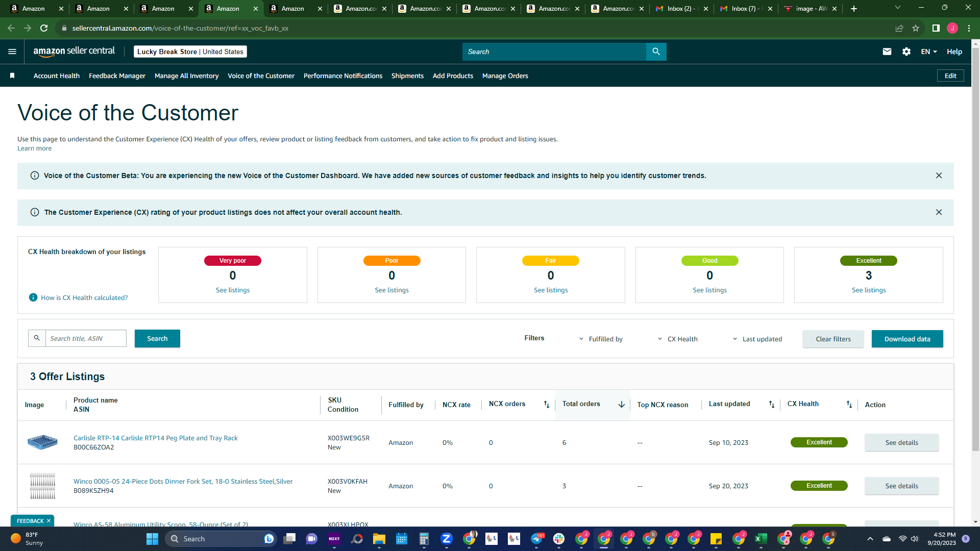The width and height of the screenshot is (980, 551).
Task: Open the Windows Start menu
Action: tap(152, 539)
